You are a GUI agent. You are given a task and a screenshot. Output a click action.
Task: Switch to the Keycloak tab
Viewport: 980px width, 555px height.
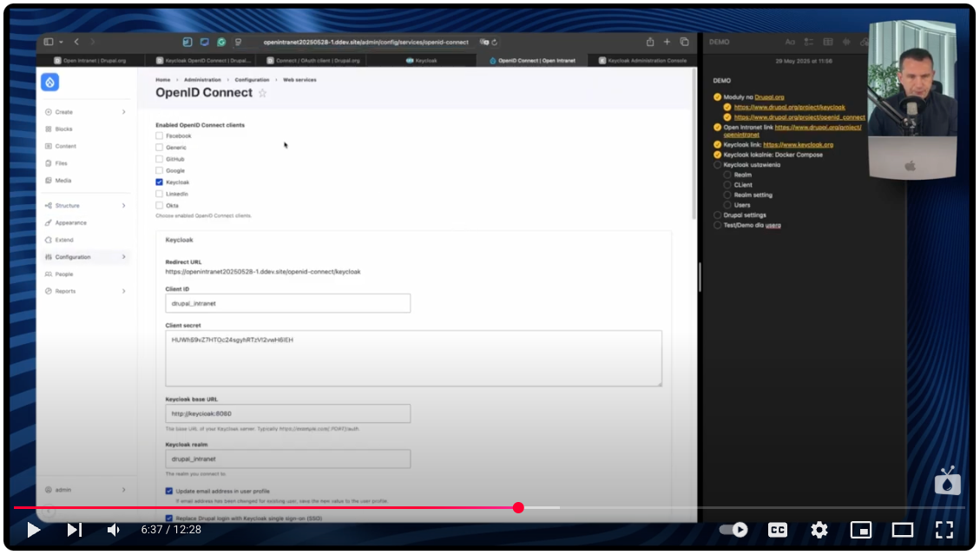pyautogui.click(x=421, y=61)
